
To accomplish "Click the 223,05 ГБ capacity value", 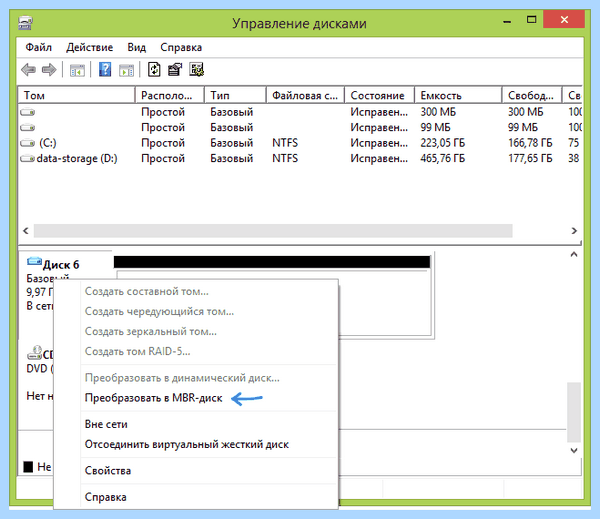I will [x=443, y=143].
